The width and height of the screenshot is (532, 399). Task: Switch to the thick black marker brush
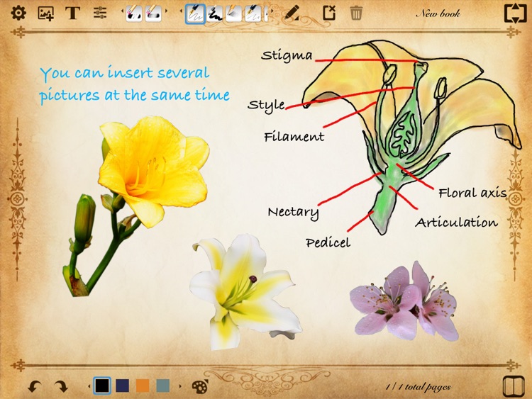click(215, 13)
